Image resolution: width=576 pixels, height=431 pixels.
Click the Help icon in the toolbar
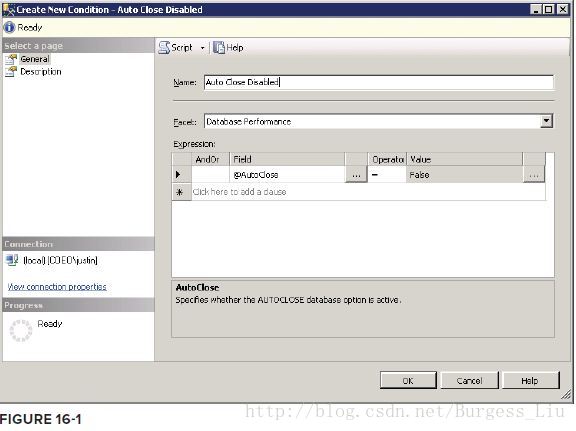[219, 48]
